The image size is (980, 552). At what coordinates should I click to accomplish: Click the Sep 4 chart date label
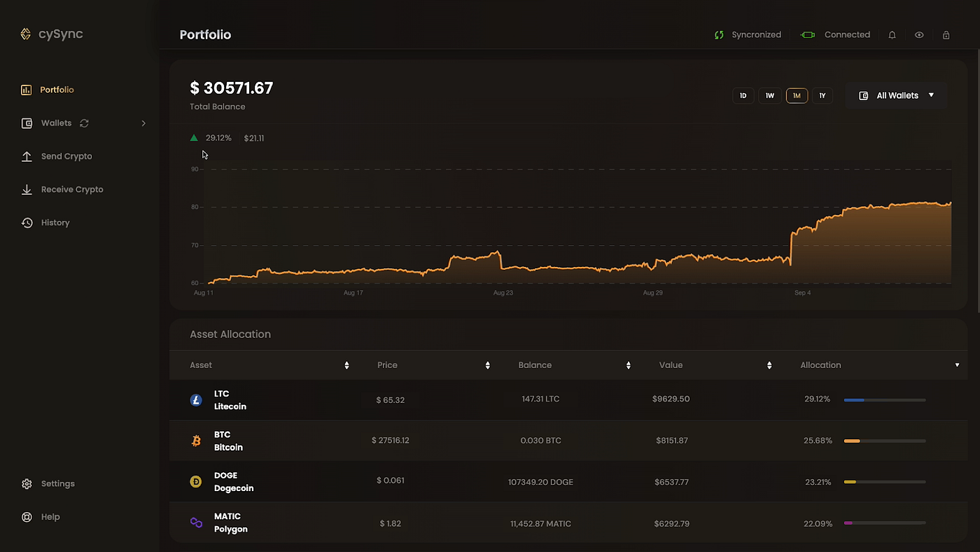coord(802,293)
